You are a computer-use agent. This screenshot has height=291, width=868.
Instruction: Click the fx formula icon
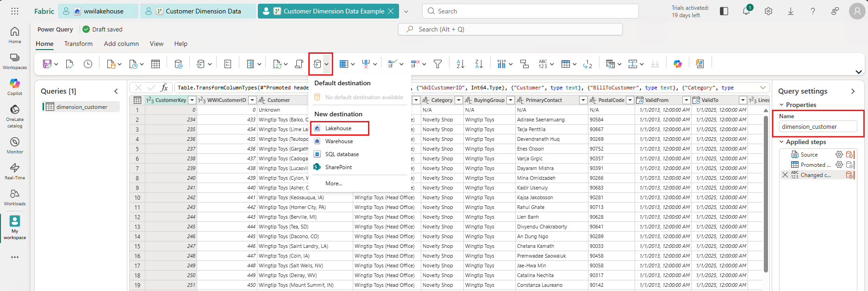pos(164,88)
